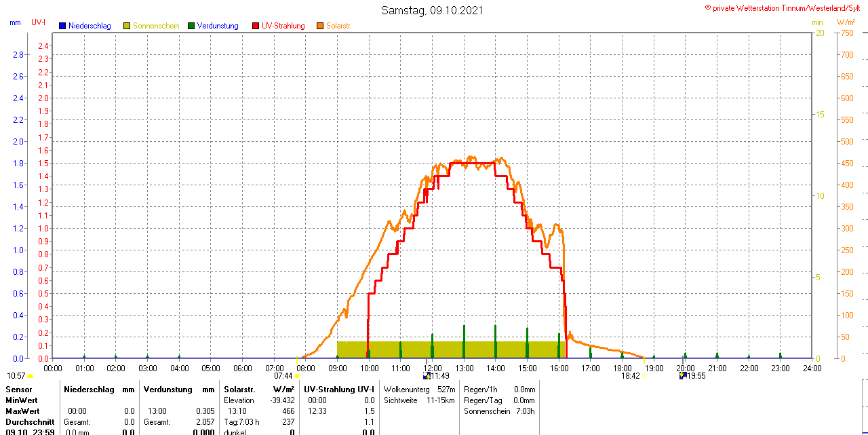This screenshot has height=435, width=868.
Task: Click the sunset marker beside 18:42
Action: click(644, 376)
